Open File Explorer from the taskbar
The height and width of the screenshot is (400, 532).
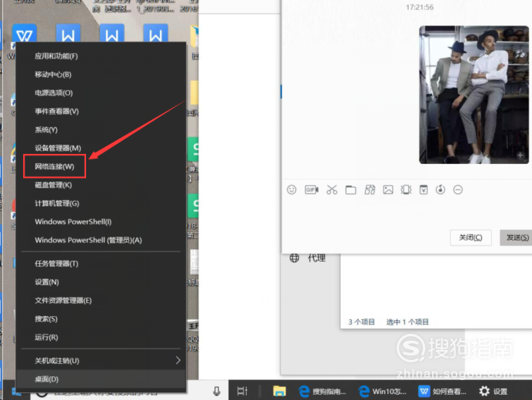[x=279, y=392]
